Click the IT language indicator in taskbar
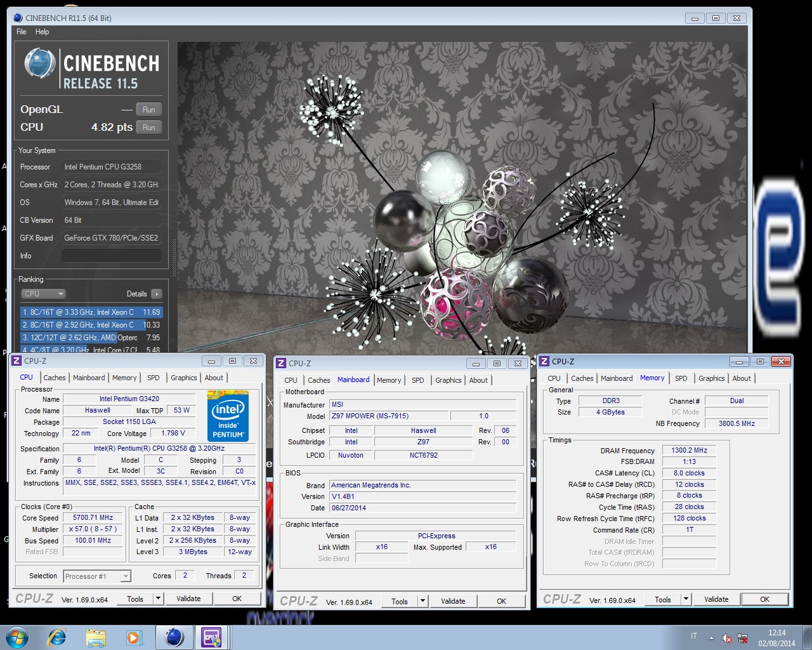Screen dimensions: 812x650 pos(694,636)
